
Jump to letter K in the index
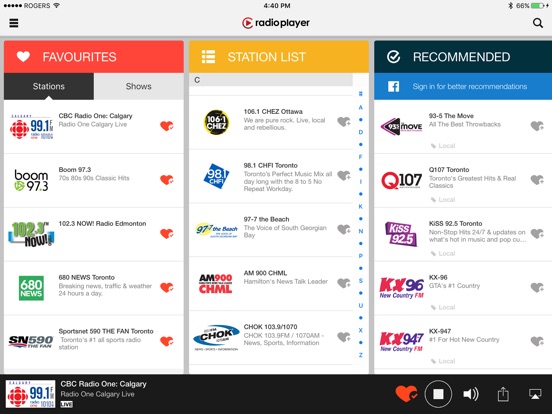360,206
